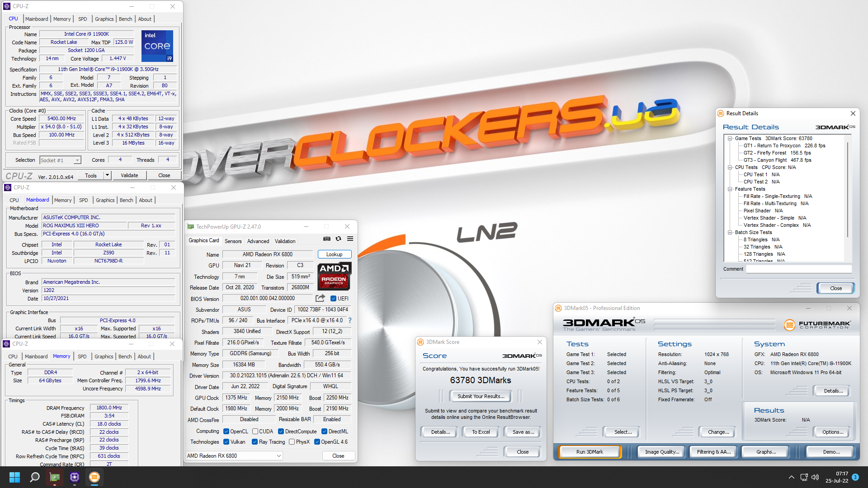Switch to CPU-Z taskbar icon
The height and width of the screenshot is (488, 868).
tap(75, 477)
